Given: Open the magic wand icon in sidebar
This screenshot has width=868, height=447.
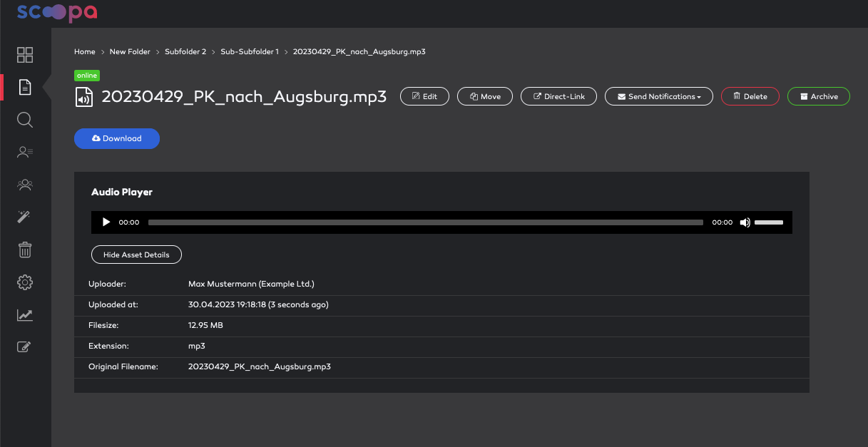Looking at the screenshot, I should click(25, 217).
